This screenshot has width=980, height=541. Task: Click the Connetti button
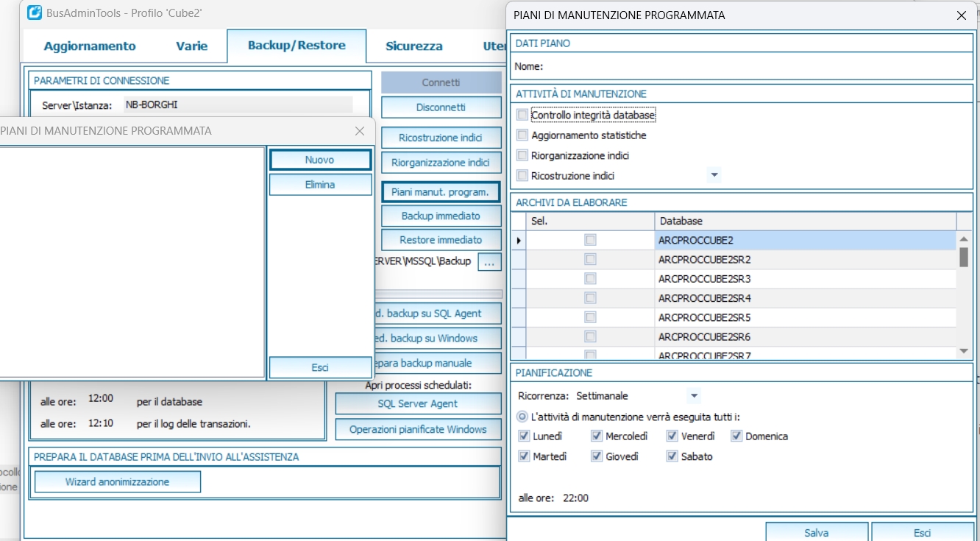tap(441, 82)
